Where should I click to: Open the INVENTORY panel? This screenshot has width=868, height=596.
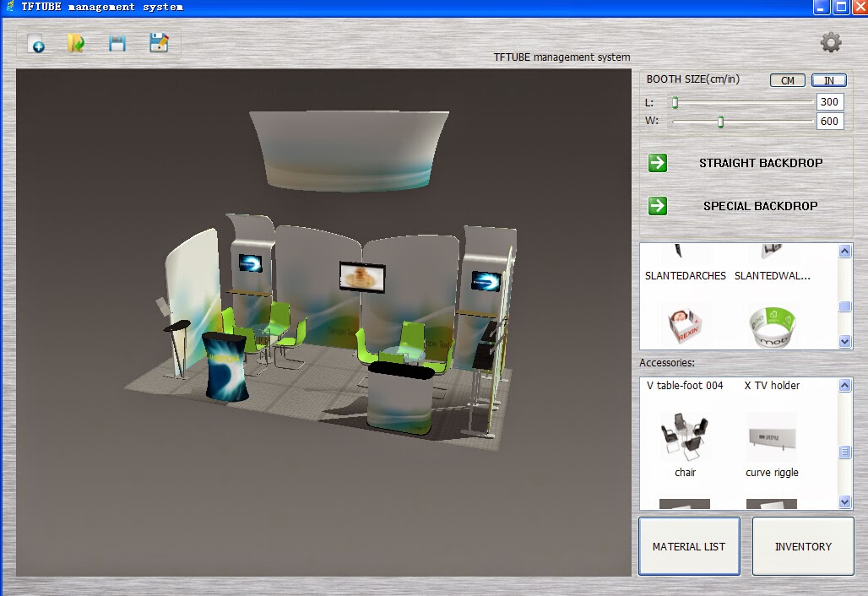click(802, 545)
